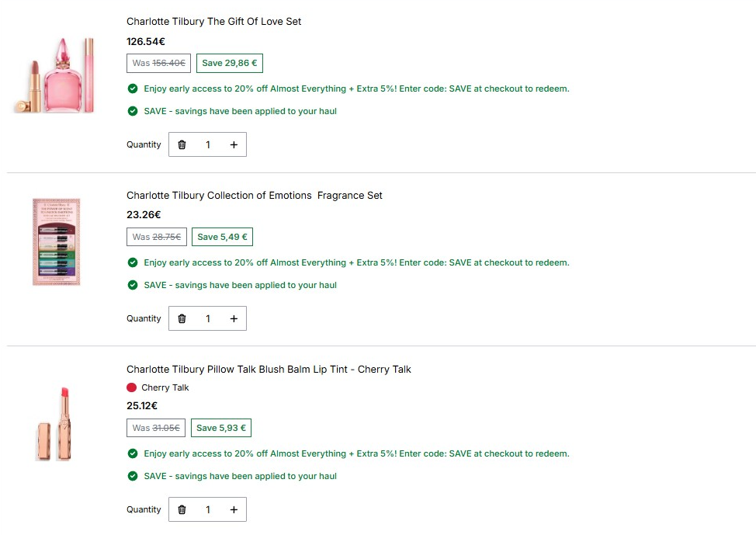The width and height of the screenshot is (756, 535).
Task: Click the Cherry Talk lip tint product image
Action: 54,424
